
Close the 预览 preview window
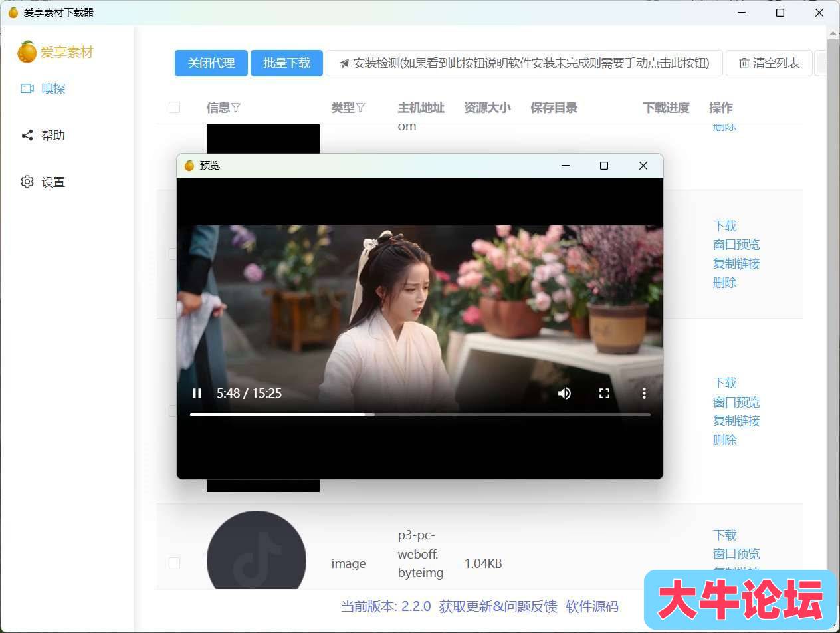click(643, 166)
